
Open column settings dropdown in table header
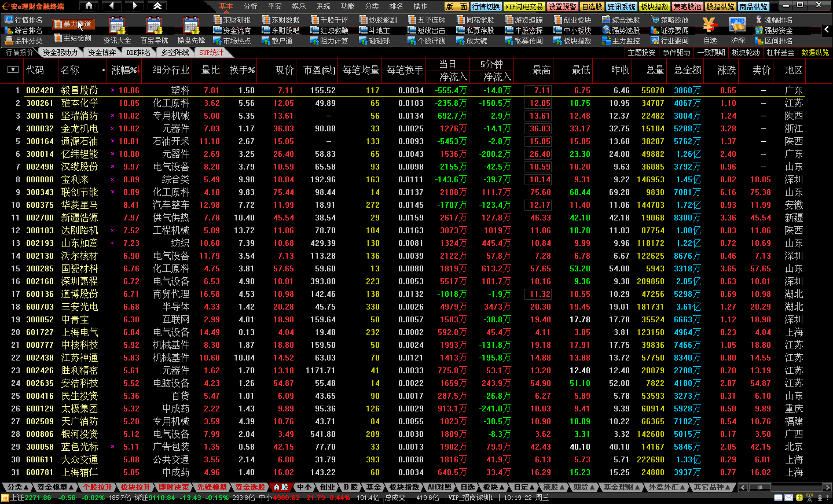click(13, 69)
